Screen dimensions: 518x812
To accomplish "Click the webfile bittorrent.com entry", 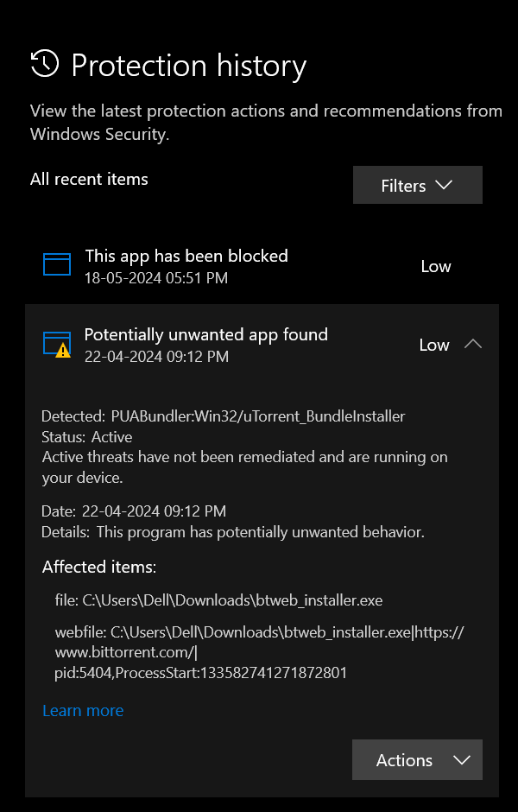I will (x=259, y=651).
